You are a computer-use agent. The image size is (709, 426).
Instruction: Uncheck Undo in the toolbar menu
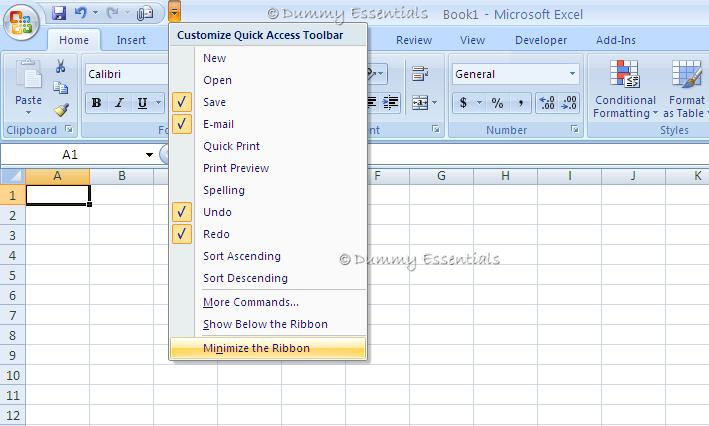(268, 212)
